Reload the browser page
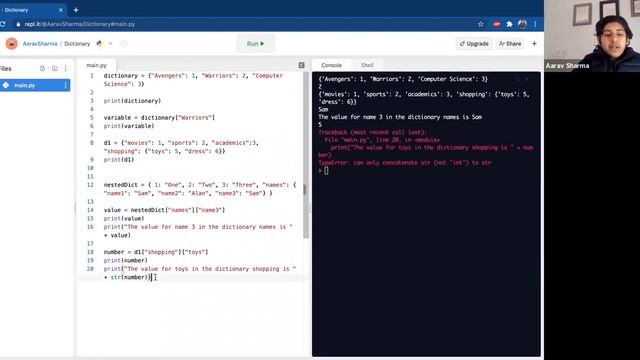The height and width of the screenshot is (360, 640). pos(2,24)
